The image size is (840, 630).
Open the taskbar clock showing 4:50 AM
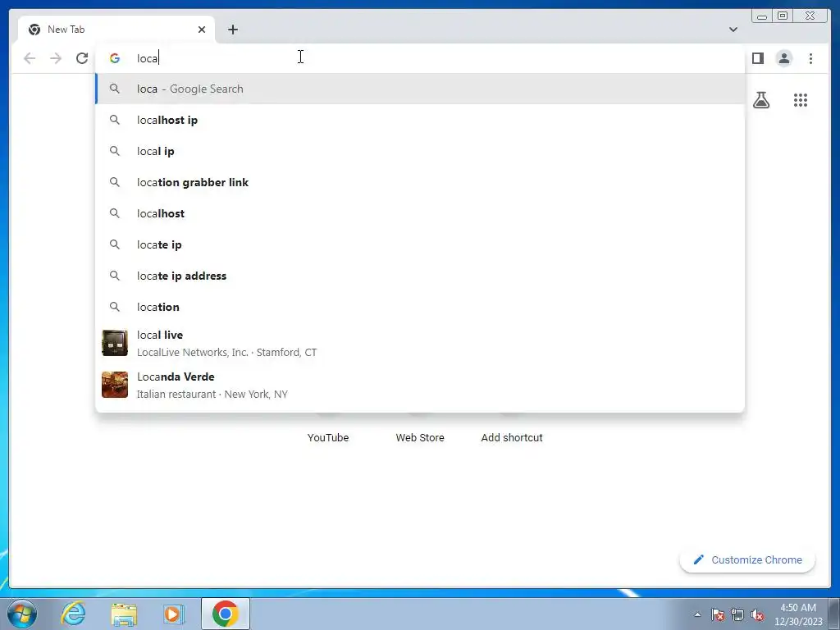pos(798,614)
